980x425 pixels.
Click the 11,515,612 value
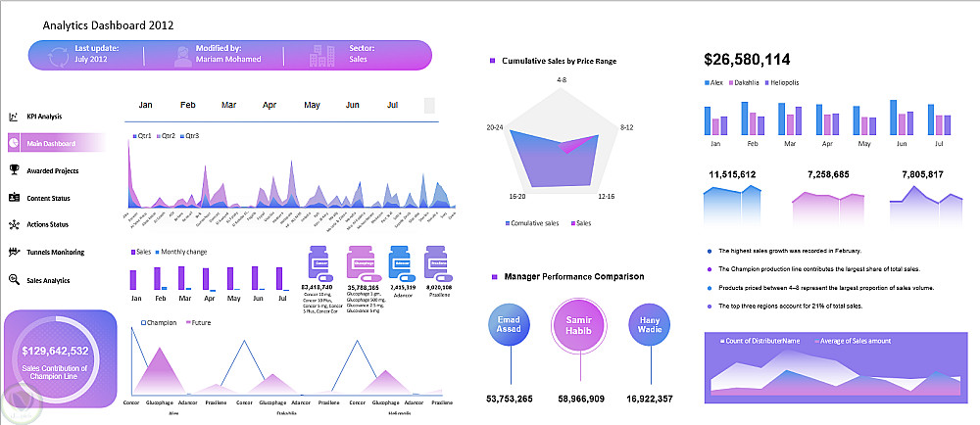coord(732,174)
